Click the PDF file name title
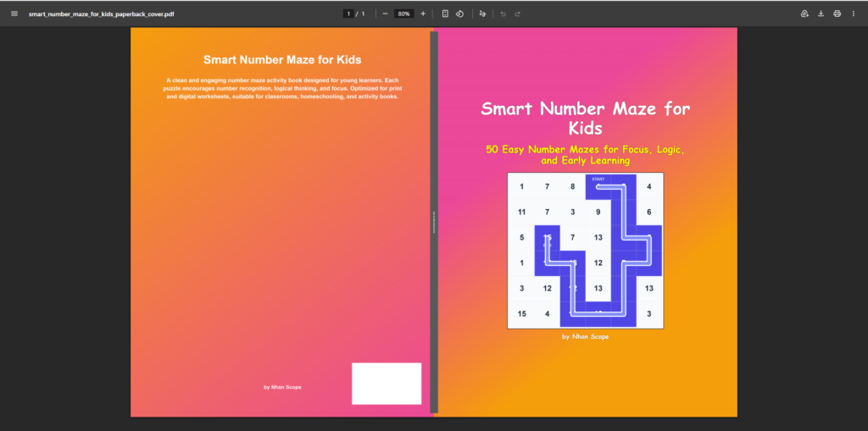Image resolution: width=868 pixels, height=431 pixels. coord(102,14)
